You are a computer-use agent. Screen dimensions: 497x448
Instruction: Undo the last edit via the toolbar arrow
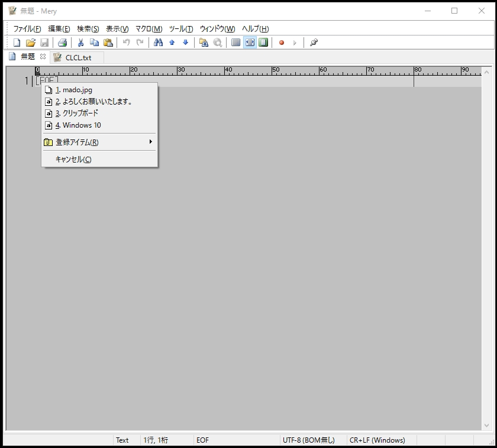(x=126, y=43)
